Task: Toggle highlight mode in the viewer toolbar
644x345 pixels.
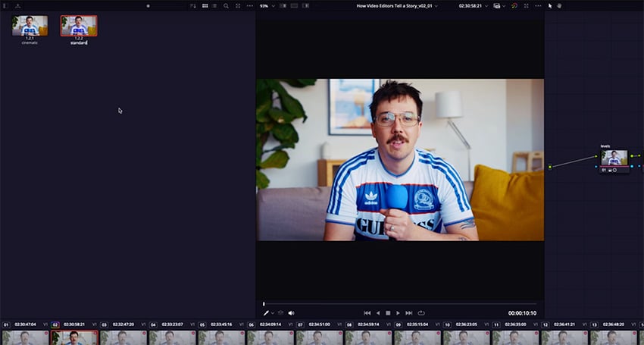Action: 305,6
